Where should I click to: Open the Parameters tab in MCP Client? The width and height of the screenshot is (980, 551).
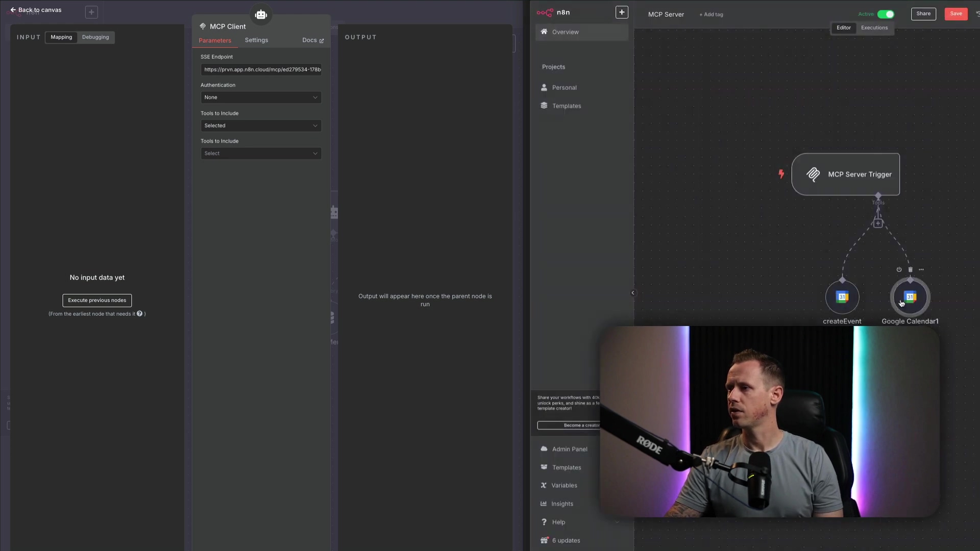point(215,40)
